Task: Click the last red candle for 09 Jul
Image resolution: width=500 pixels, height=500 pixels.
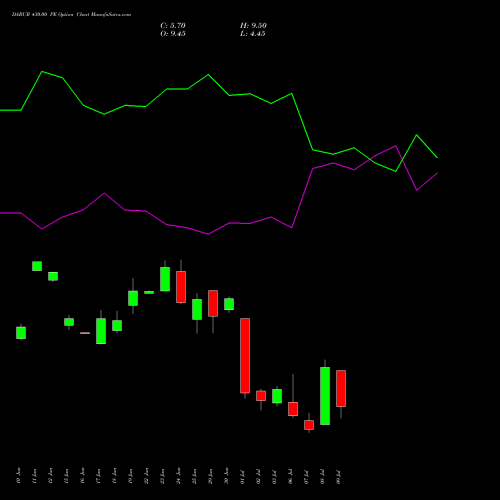Action: click(x=341, y=388)
